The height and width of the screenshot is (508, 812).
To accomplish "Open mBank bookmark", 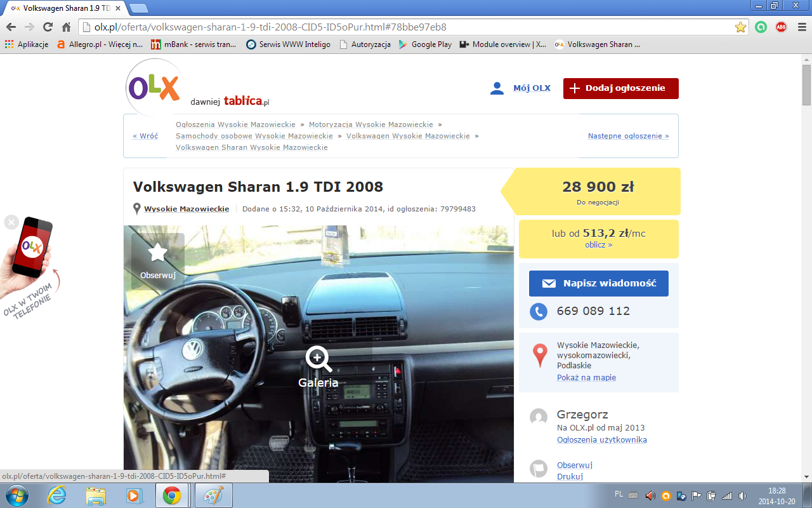I will tap(193, 44).
